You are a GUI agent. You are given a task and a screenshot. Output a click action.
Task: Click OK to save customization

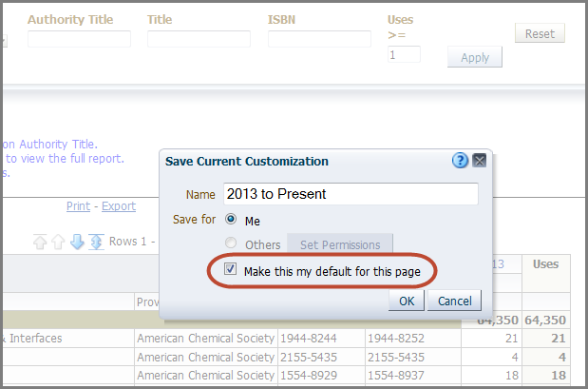[406, 301]
